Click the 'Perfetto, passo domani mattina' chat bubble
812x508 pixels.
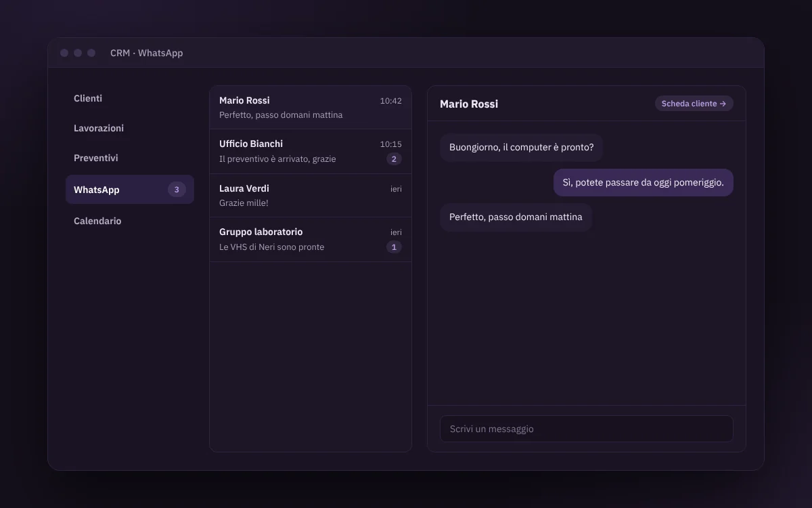click(x=516, y=217)
